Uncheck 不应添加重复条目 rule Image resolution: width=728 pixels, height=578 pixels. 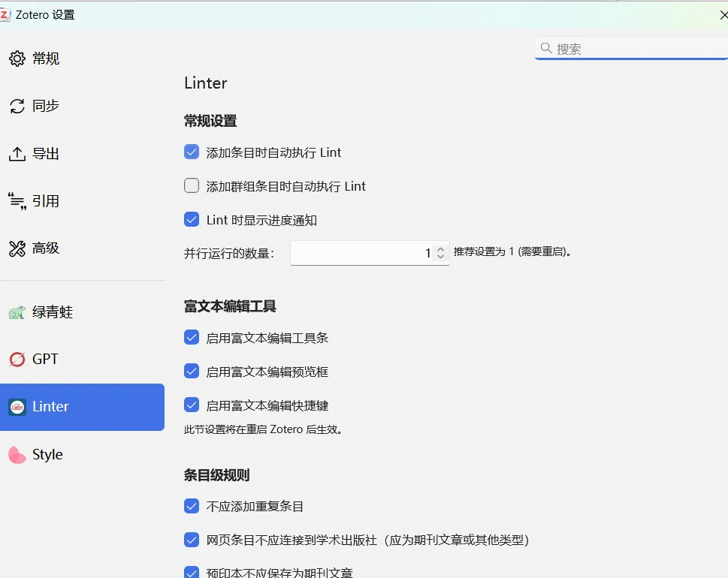192,506
